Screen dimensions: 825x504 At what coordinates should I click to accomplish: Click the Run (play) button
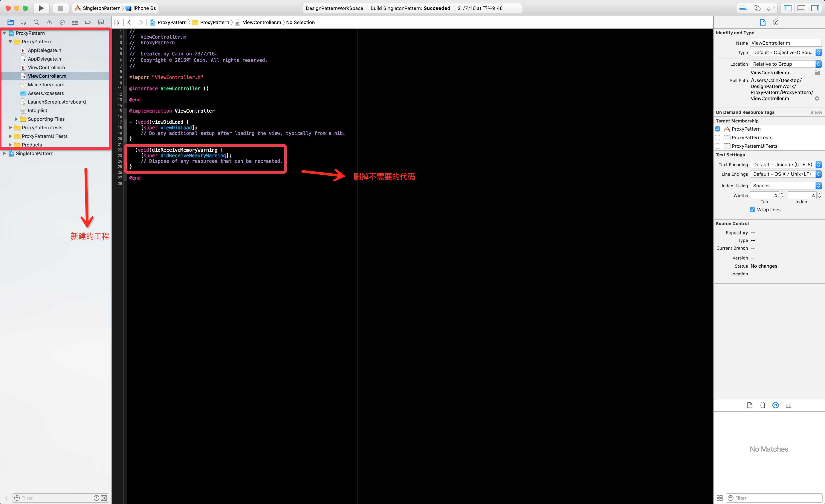[x=41, y=8]
